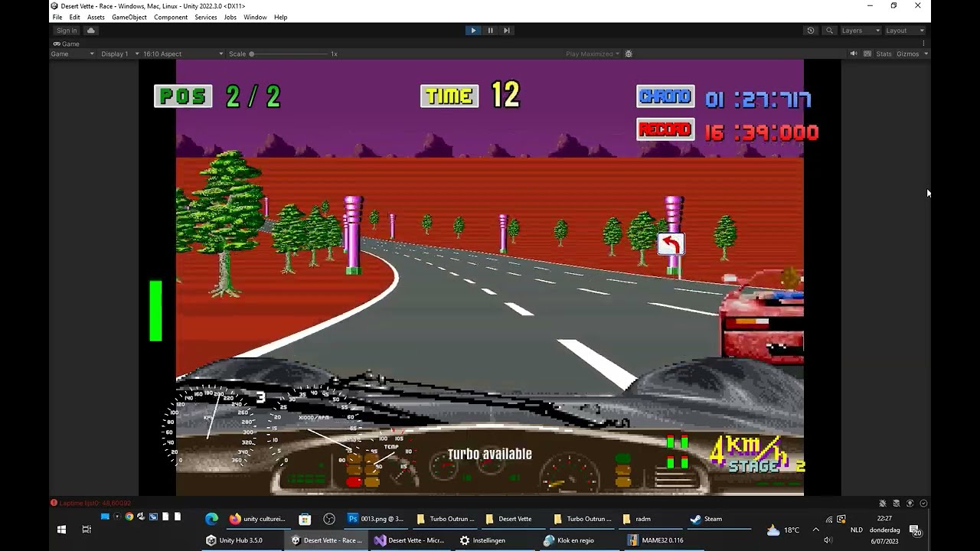Open the Jobs menu
The image size is (980, 551).
click(230, 17)
